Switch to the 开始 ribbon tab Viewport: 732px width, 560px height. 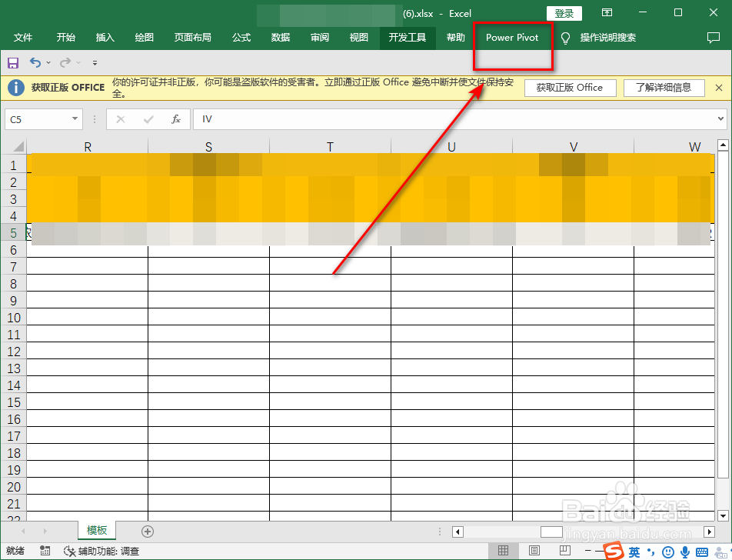click(66, 38)
